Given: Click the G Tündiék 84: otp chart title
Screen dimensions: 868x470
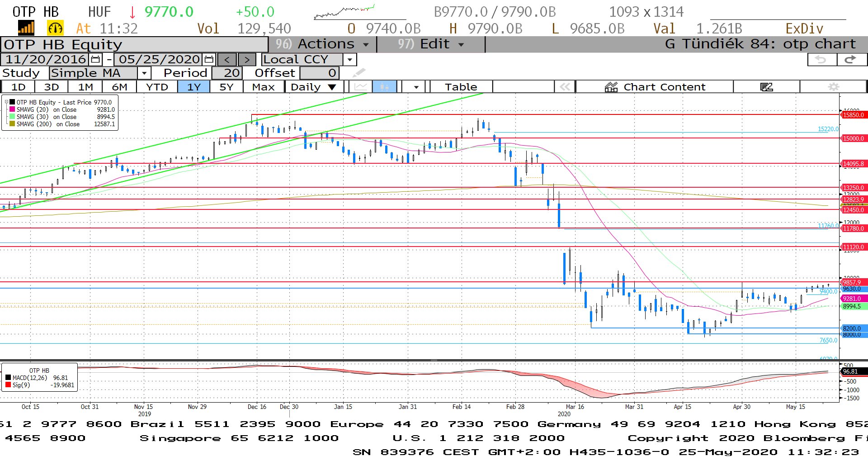Looking at the screenshot, I should pyautogui.click(x=760, y=44).
